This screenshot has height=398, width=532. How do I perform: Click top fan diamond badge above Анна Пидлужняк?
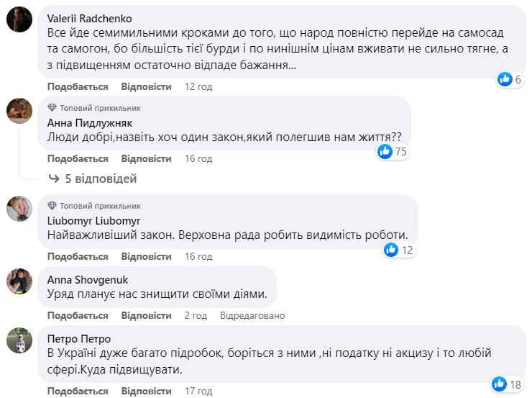click(x=52, y=107)
